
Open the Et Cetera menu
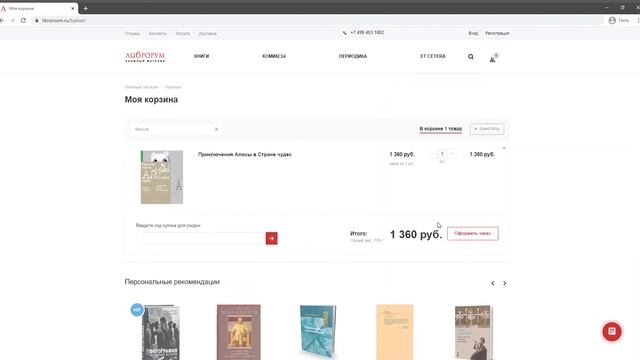click(433, 56)
